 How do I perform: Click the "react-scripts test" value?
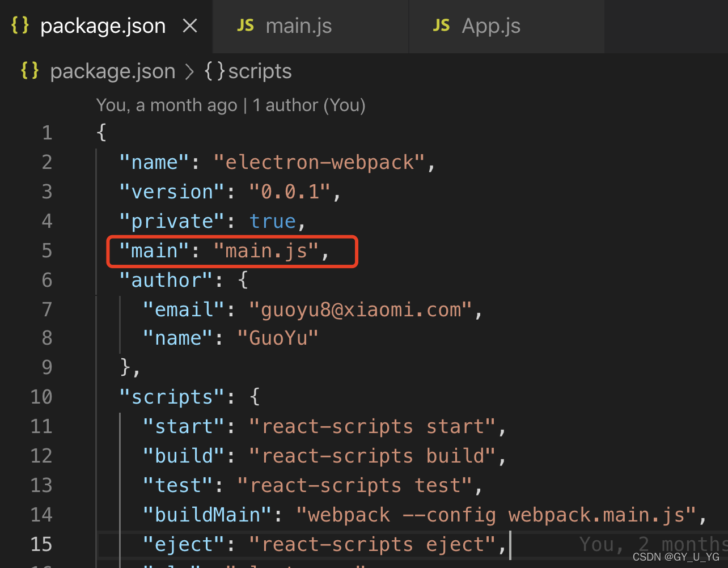355,485
